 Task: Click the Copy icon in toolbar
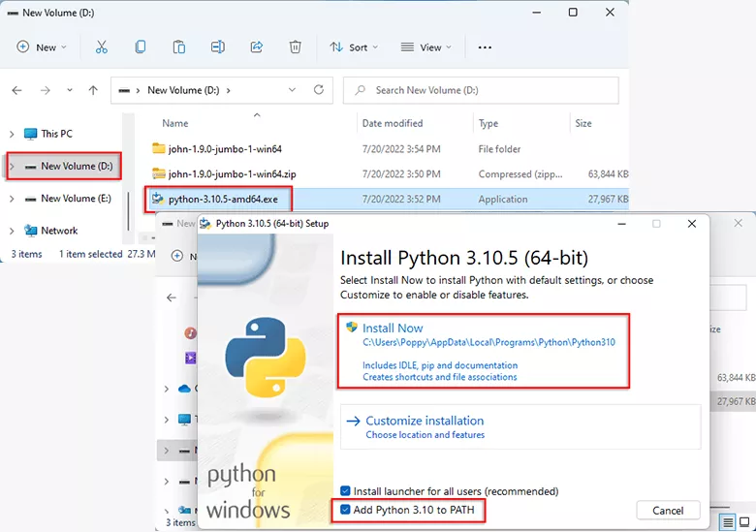click(141, 47)
